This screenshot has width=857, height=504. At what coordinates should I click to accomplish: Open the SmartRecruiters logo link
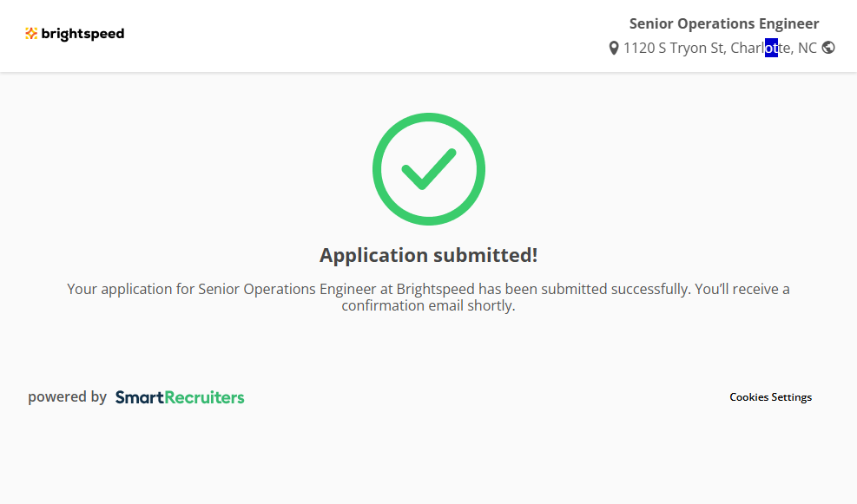point(180,397)
